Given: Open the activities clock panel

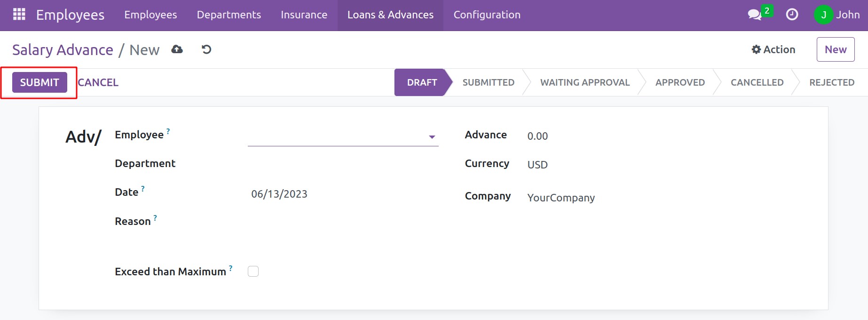Looking at the screenshot, I should (792, 15).
